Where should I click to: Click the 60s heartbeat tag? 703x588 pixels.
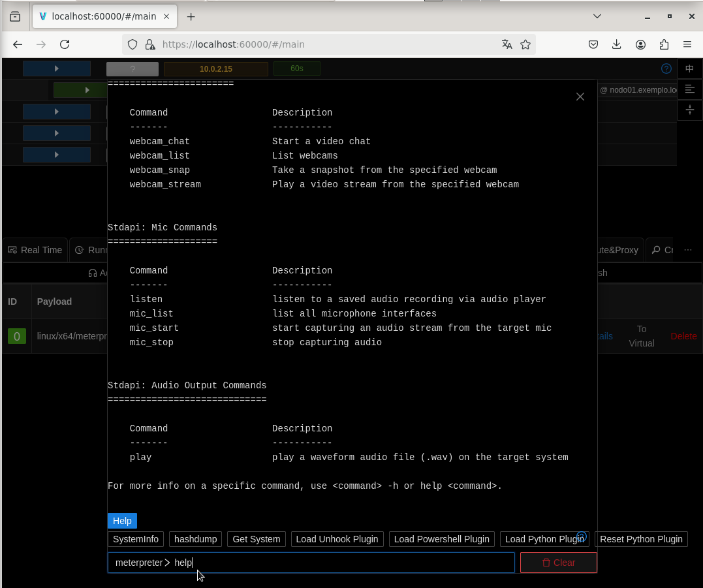point(297,69)
